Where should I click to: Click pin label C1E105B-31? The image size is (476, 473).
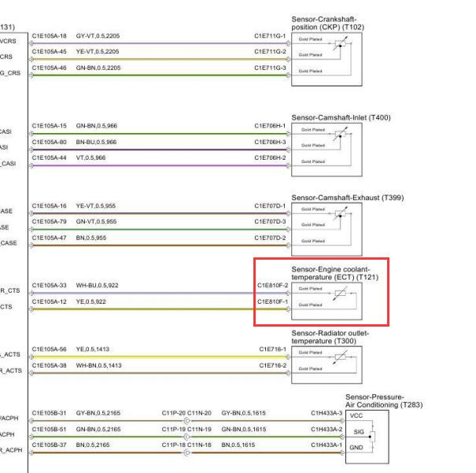50,413
